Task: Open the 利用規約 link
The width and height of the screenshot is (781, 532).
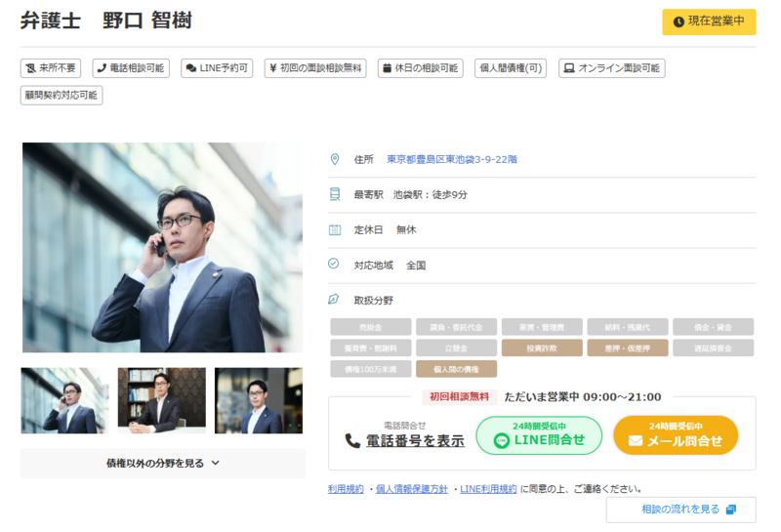Action: pyautogui.click(x=346, y=489)
